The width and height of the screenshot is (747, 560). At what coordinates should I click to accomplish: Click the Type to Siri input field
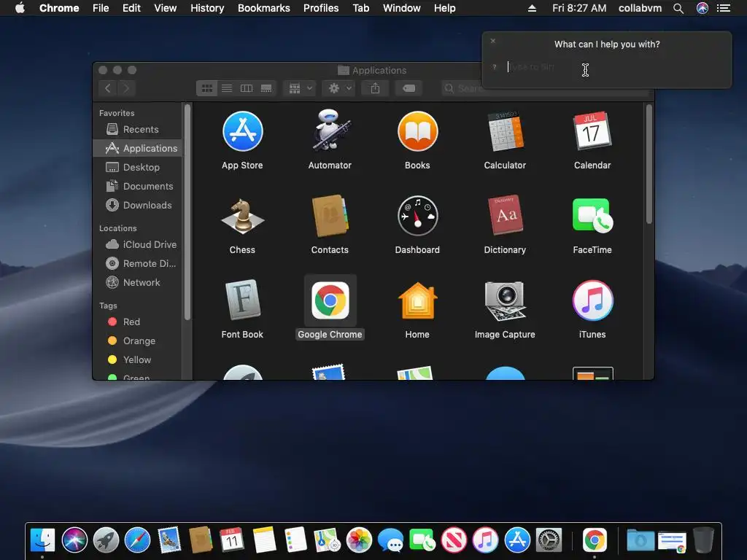(614, 67)
